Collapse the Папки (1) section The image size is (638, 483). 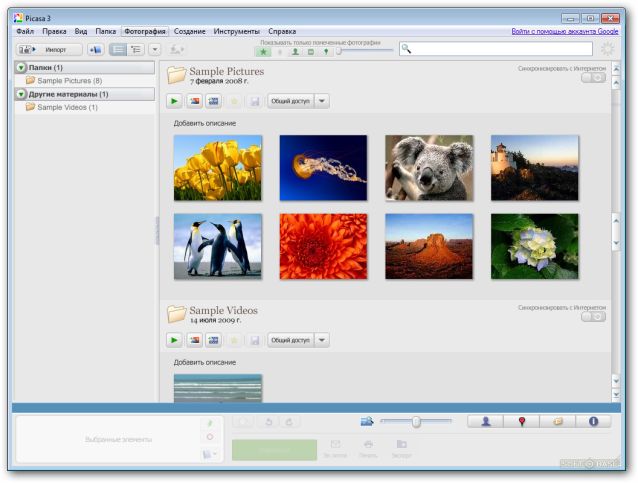(x=21, y=68)
